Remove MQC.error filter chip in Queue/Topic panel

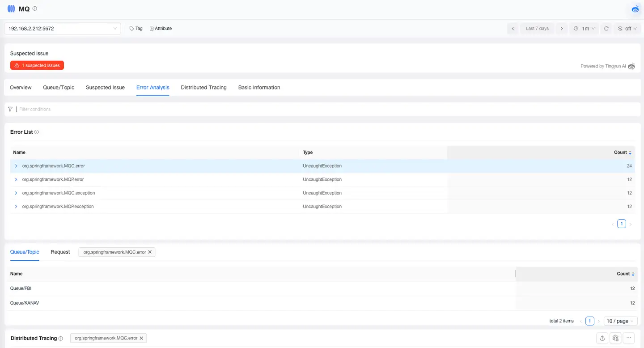pyautogui.click(x=150, y=252)
